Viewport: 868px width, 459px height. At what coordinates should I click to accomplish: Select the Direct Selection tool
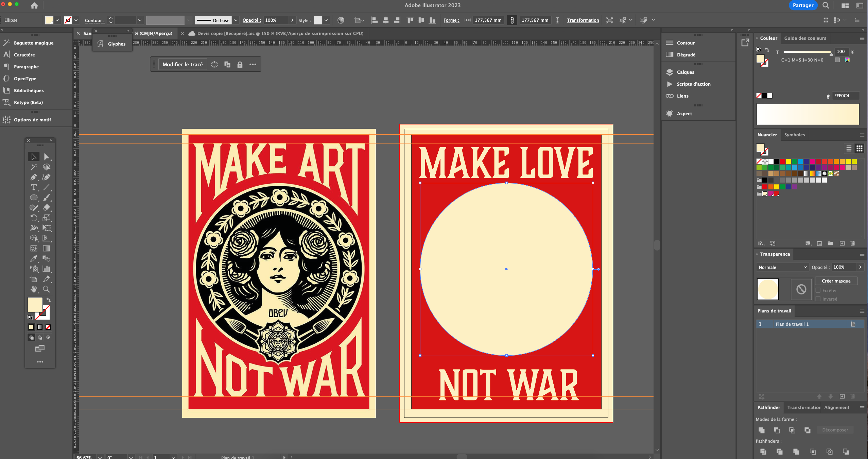click(46, 157)
